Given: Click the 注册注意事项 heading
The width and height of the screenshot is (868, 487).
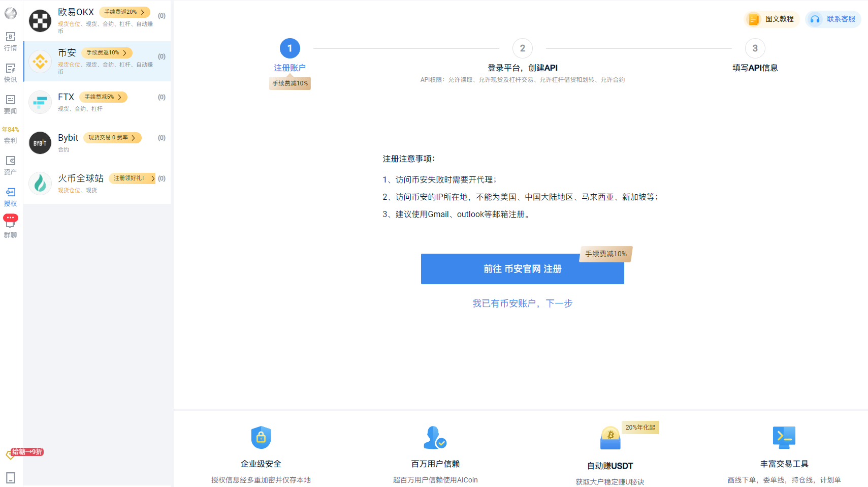Looking at the screenshot, I should coord(409,159).
